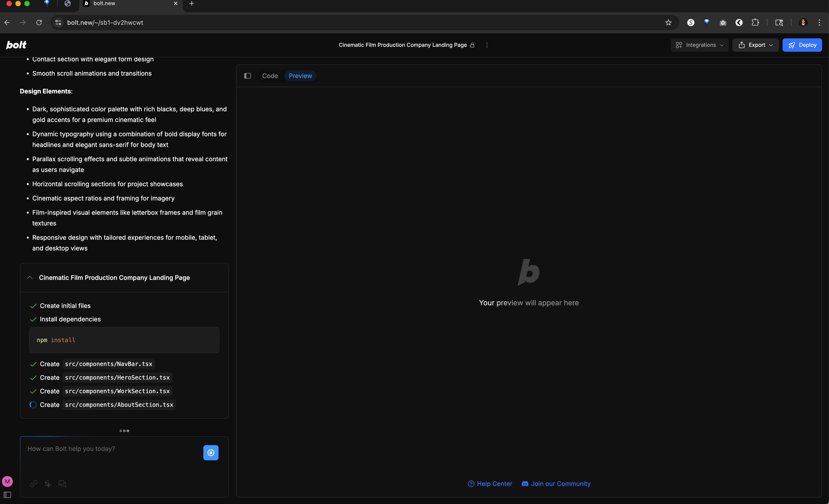Click the blue gem extension icon in the toolbar
Image resolution: width=829 pixels, height=504 pixels.
coord(707,23)
